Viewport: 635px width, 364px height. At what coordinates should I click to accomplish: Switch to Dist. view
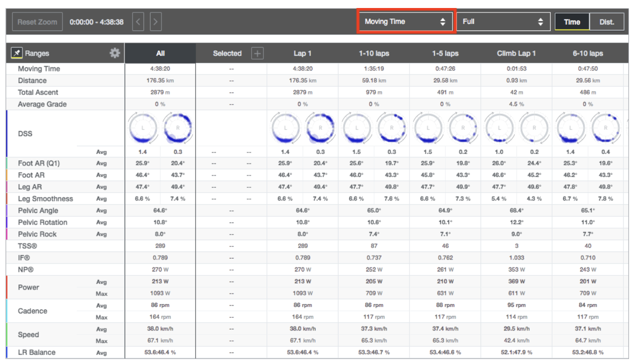(606, 22)
